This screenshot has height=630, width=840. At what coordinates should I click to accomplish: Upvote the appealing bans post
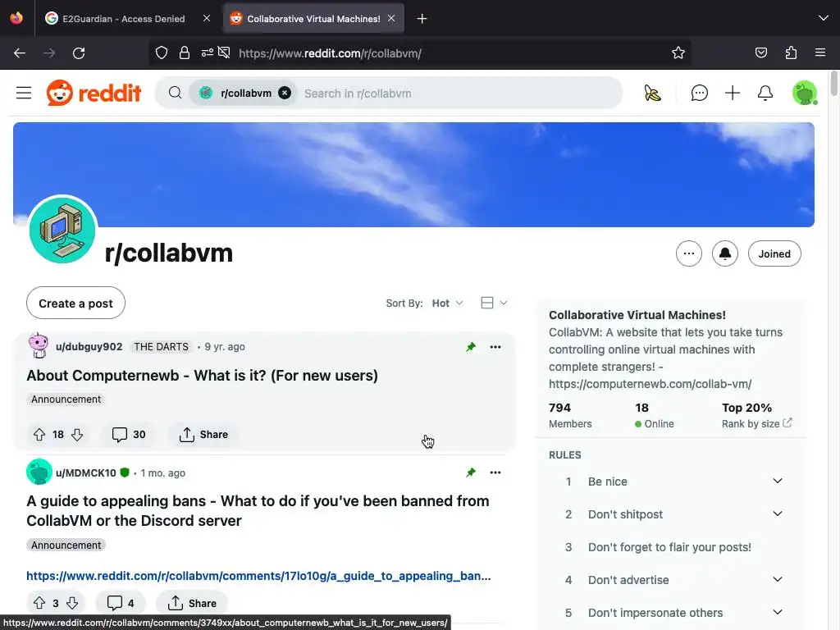[39, 603]
